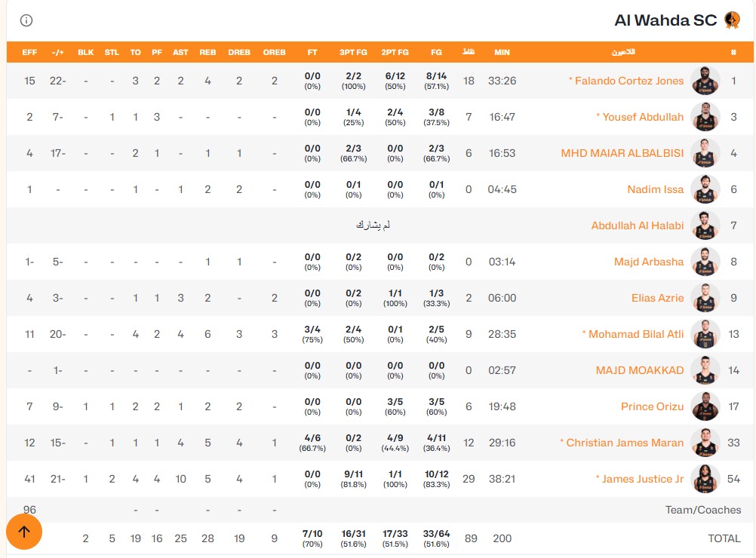Screen dimensions: 756x558
Task: Open Falando Cortez Jones player link
Action: click(628, 81)
